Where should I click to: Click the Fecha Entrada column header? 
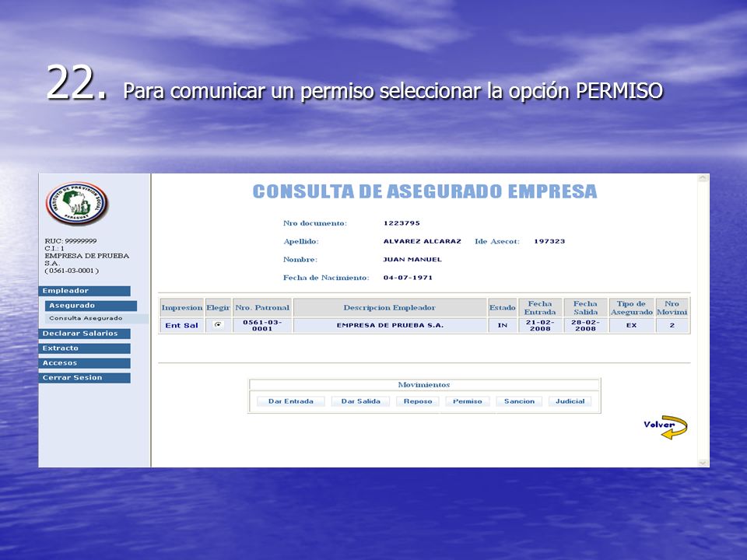[x=540, y=308]
